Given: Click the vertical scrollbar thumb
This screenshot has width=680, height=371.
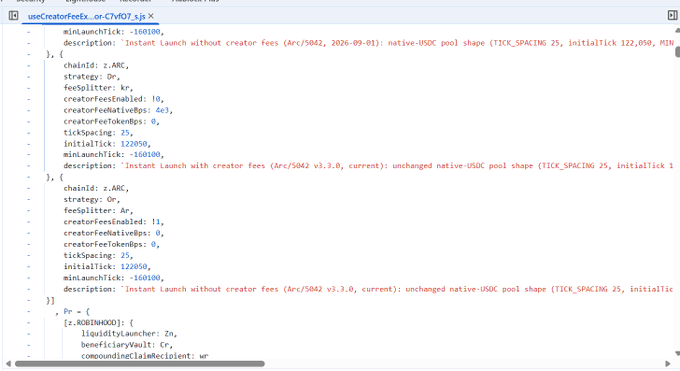Looking at the screenshot, I should tap(677, 52).
